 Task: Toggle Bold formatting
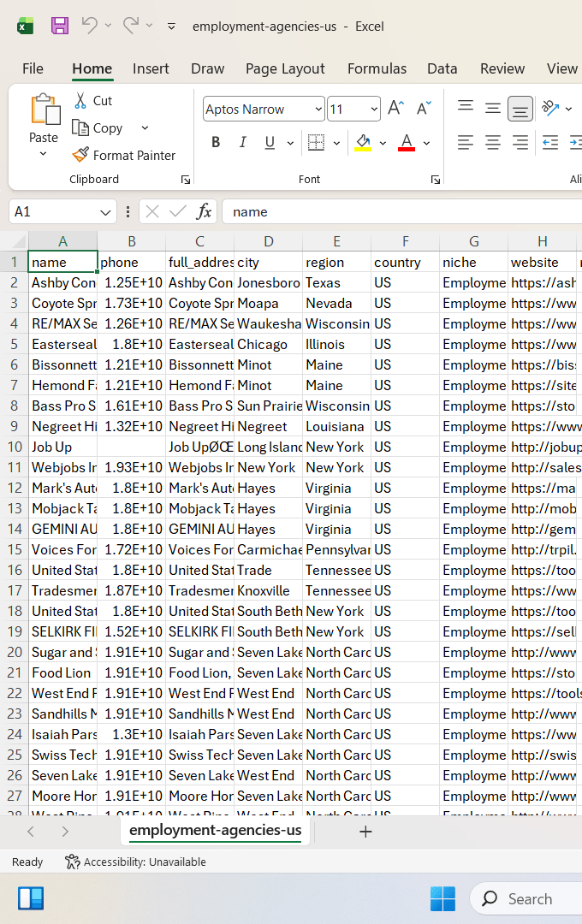[216, 142]
